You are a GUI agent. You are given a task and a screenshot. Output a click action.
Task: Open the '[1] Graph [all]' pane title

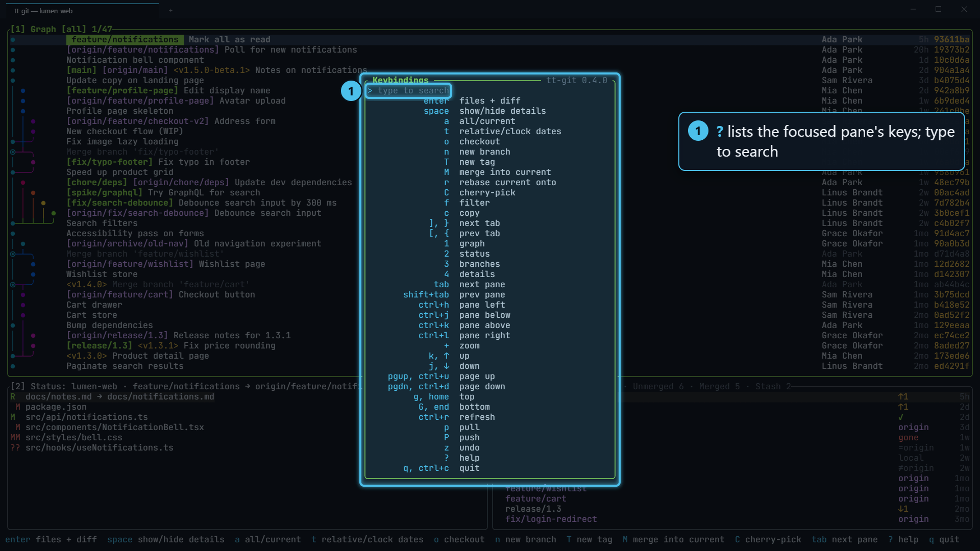(61, 30)
